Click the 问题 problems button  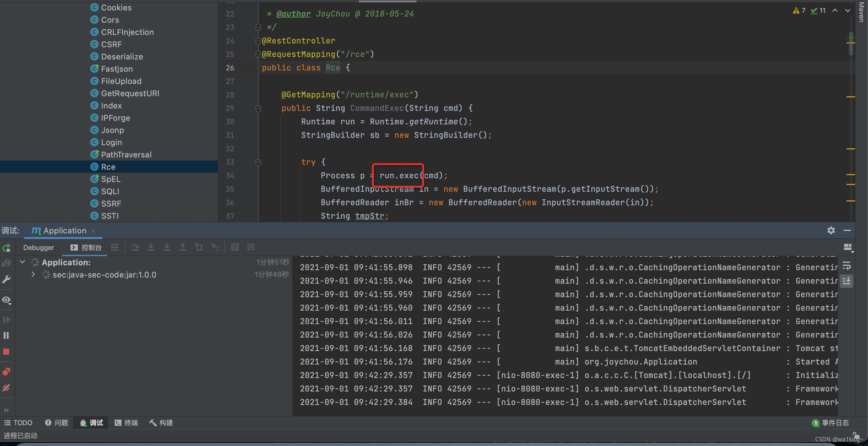57,423
